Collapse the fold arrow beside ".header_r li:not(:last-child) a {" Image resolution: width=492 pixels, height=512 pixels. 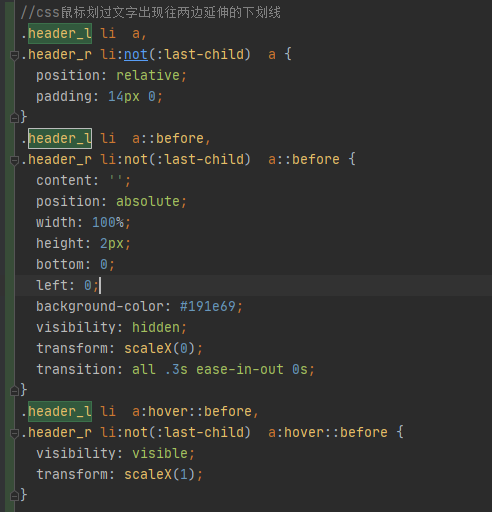[x=14, y=55]
